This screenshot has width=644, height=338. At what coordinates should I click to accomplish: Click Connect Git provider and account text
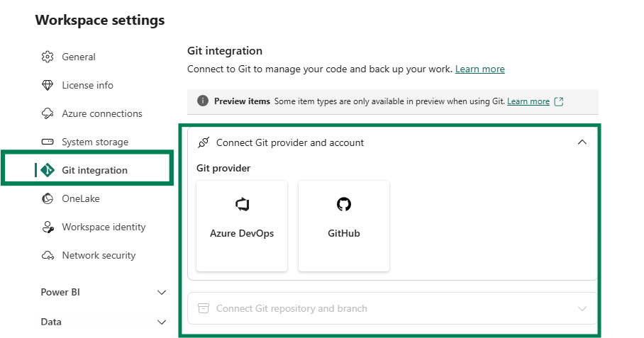click(290, 142)
